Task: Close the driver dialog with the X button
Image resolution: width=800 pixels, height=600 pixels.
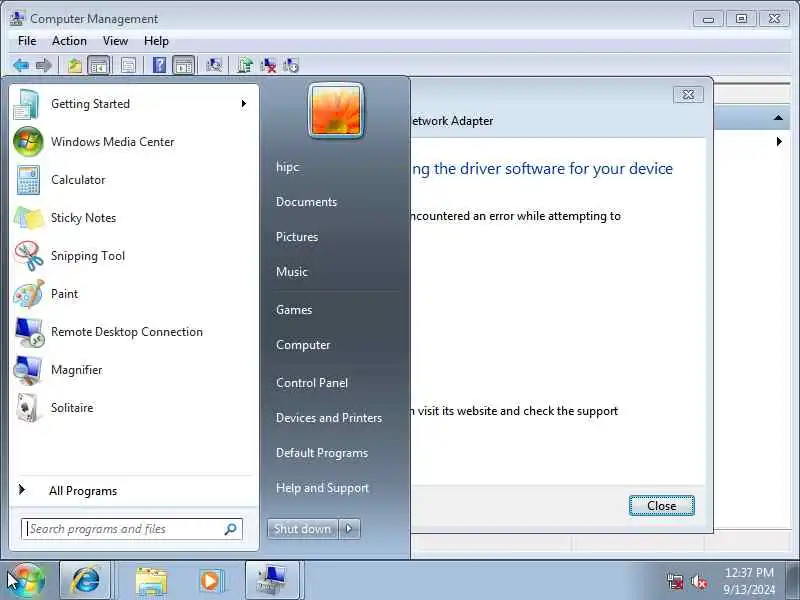Action: coord(688,94)
